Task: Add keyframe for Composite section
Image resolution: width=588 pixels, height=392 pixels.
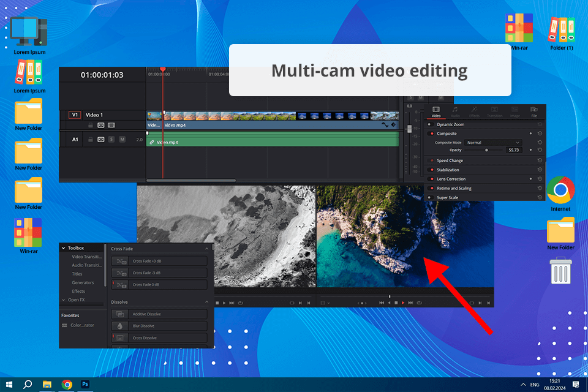Action: [x=530, y=134]
